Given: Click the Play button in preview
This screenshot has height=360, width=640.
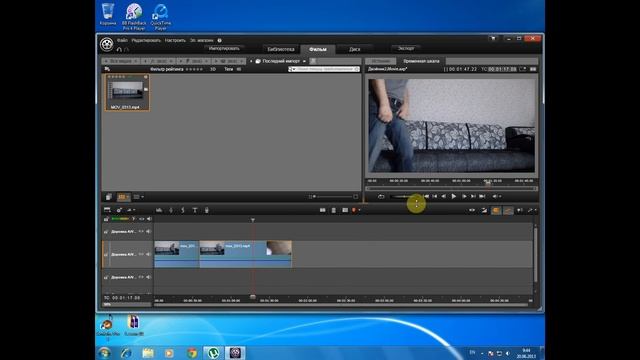Looking at the screenshot, I should (453, 197).
